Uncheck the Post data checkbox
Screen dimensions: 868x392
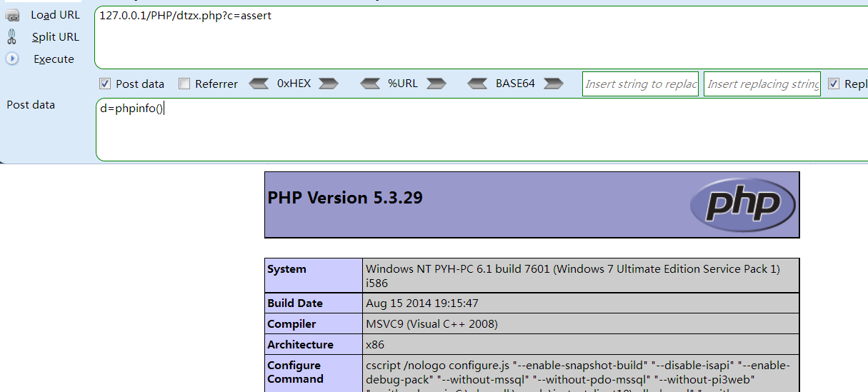pos(105,84)
